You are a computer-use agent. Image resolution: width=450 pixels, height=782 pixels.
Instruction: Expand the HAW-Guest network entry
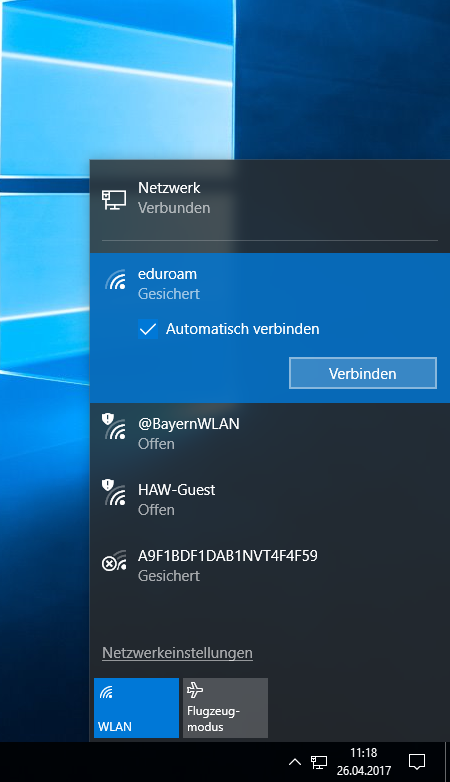tap(270, 499)
